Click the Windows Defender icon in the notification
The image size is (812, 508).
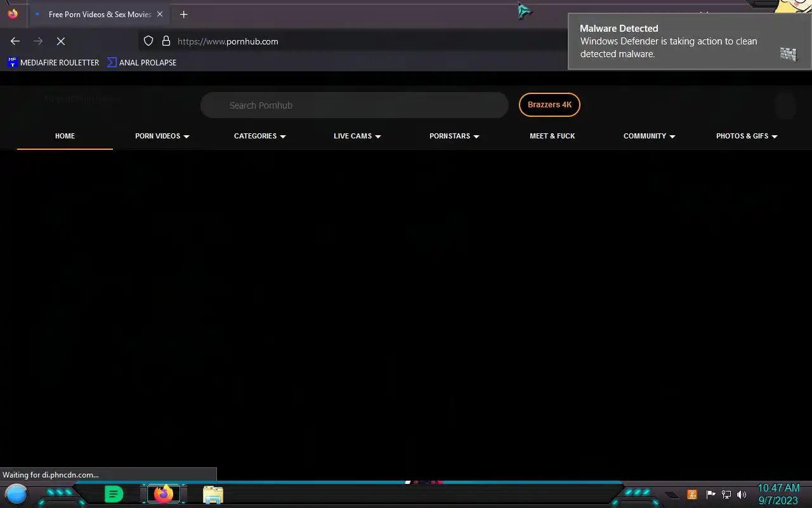tap(788, 54)
